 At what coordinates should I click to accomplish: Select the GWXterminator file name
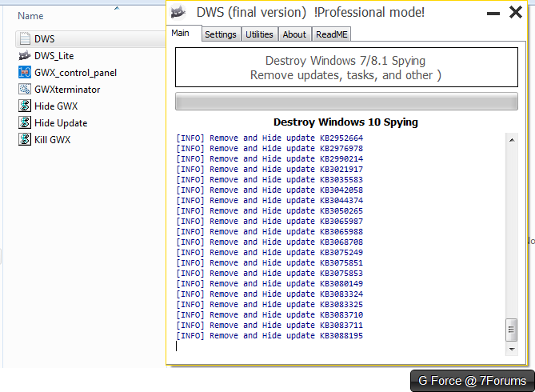tap(67, 89)
